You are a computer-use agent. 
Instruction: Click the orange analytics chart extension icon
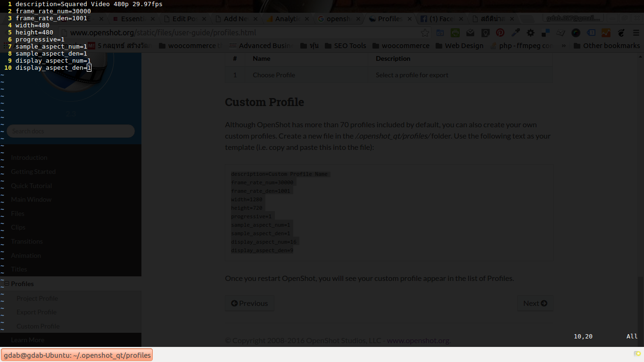coord(606,33)
